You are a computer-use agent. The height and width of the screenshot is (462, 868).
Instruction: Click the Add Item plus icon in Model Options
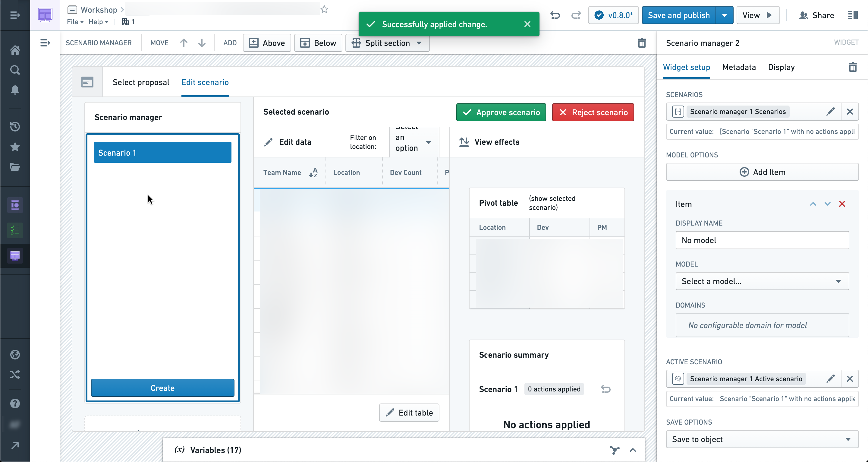pyautogui.click(x=744, y=172)
